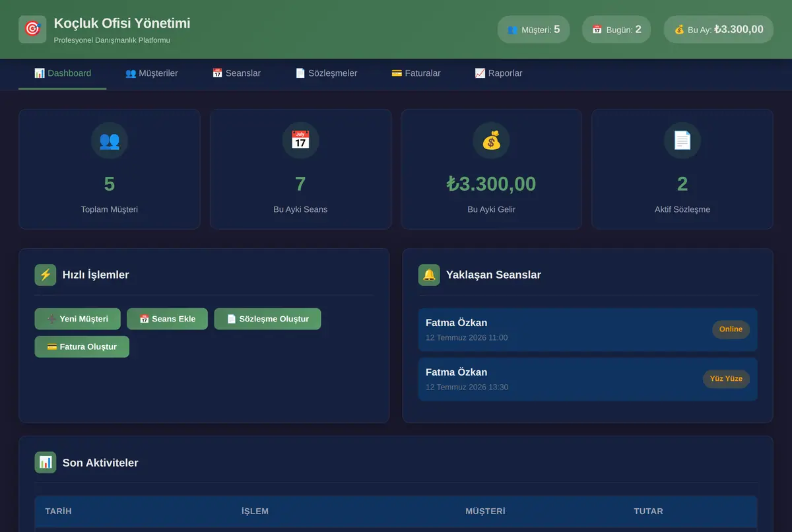Image resolution: width=792 pixels, height=532 pixels.
Task: Click the Seans Ekle button
Action: pos(167,319)
